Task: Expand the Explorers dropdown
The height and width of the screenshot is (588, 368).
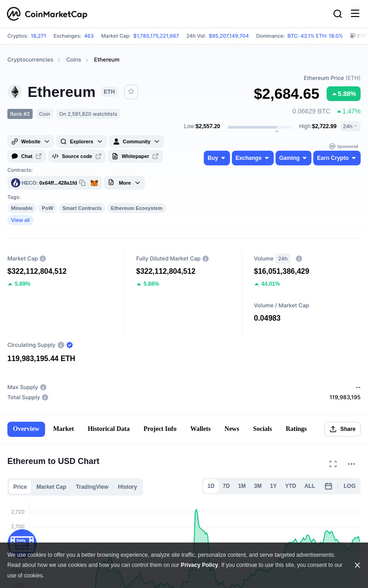Action: pyautogui.click(x=81, y=141)
